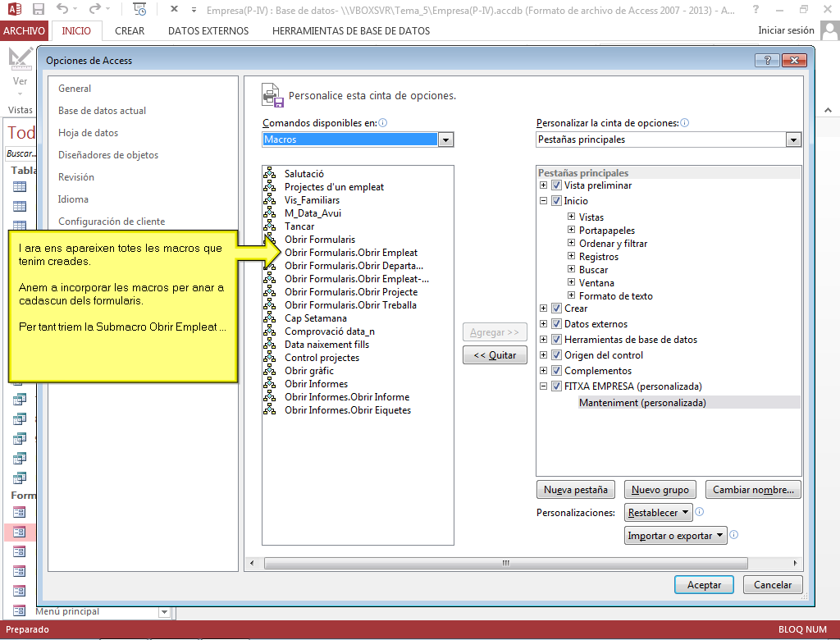The width and height of the screenshot is (840, 640).
Task: Click the info icon beside Comandos disponibles en
Action: pos(382,123)
